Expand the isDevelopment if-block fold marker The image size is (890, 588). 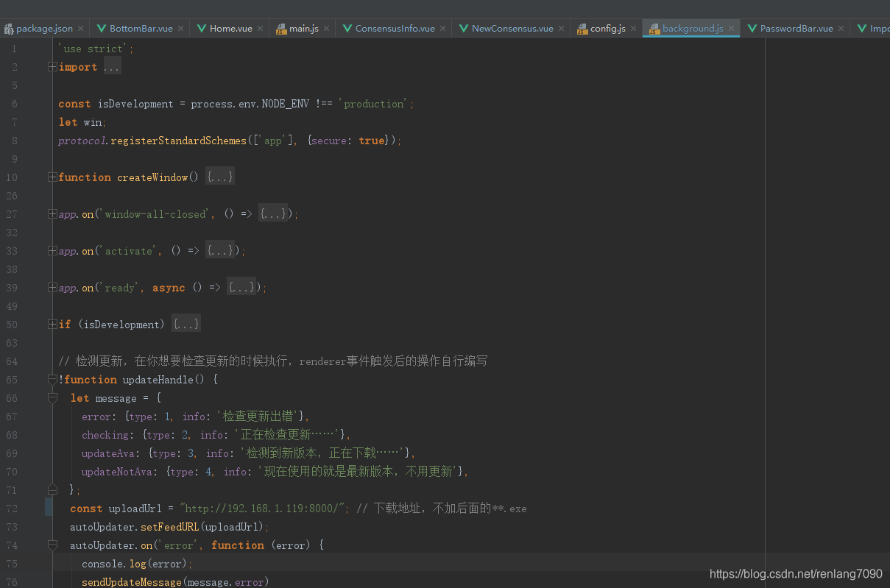click(52, 325)
